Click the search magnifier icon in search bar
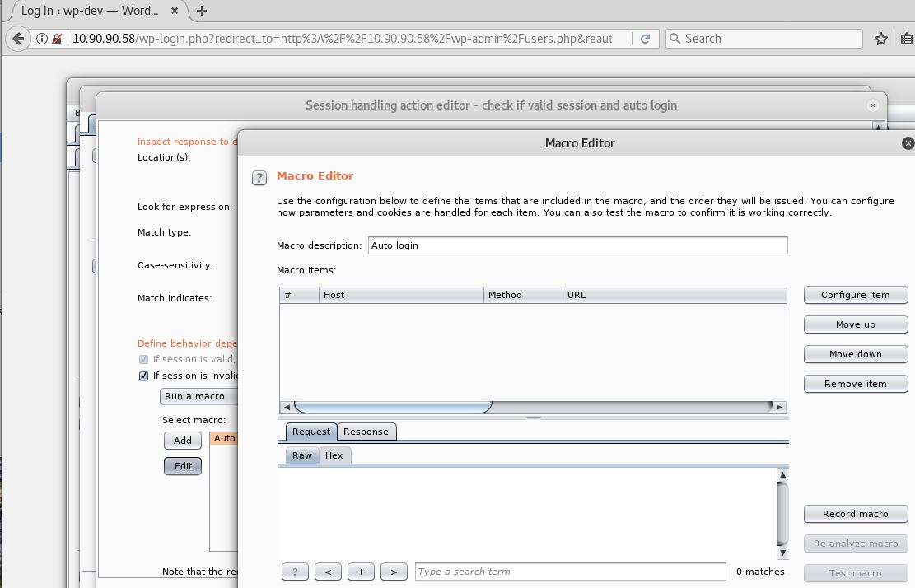The width and height of the screenshot is (915, 588). pos(675,39)
